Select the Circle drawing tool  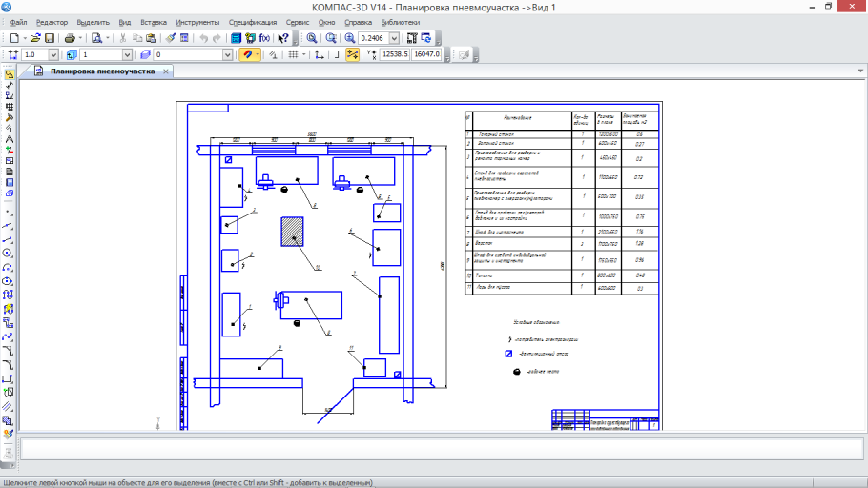(9, 254)
